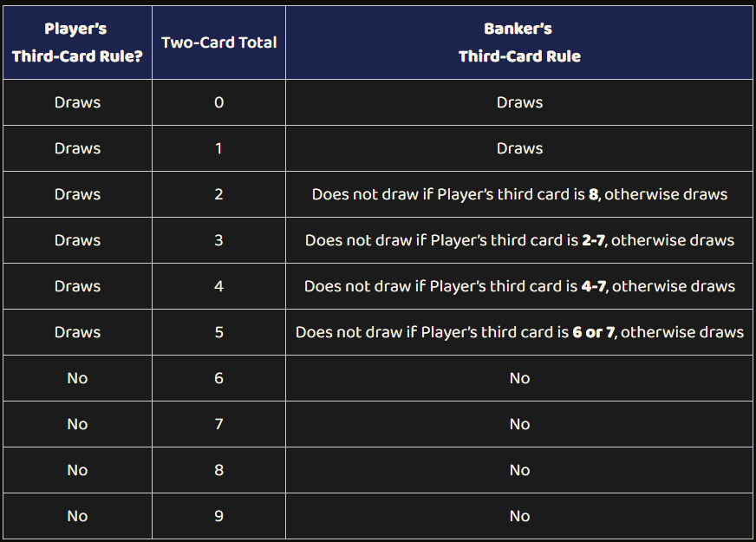
Task: Click the "Two-Card Total" column header
Action: 218,42
